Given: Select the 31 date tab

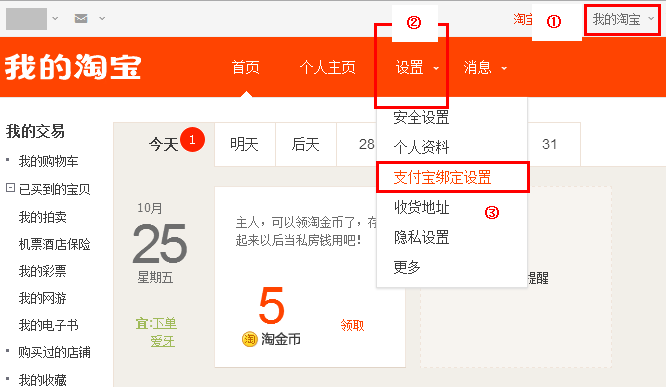Looking at the screenshot, I should coord(550,144).
